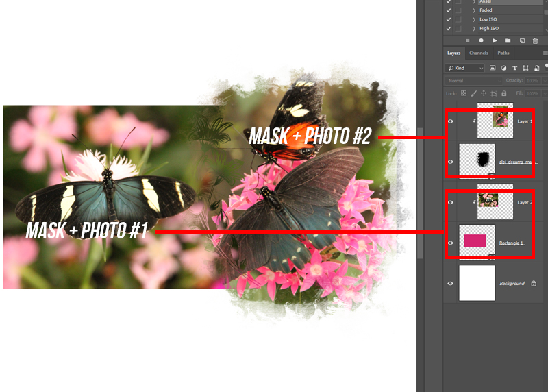The width and height of the screenshot is (548, 392).
Task: Click the Layer 2 photo thumbnail
Action: click(495, 201)
